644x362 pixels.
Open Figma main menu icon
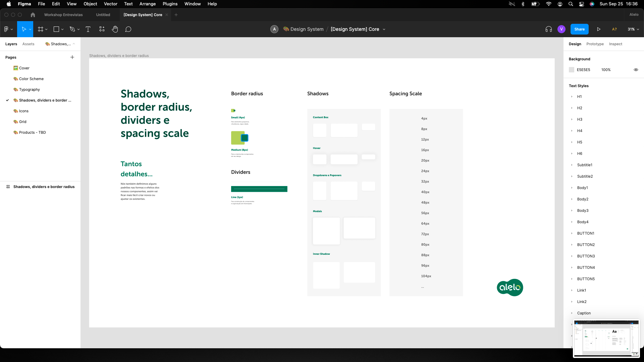(x=6, y=29)
